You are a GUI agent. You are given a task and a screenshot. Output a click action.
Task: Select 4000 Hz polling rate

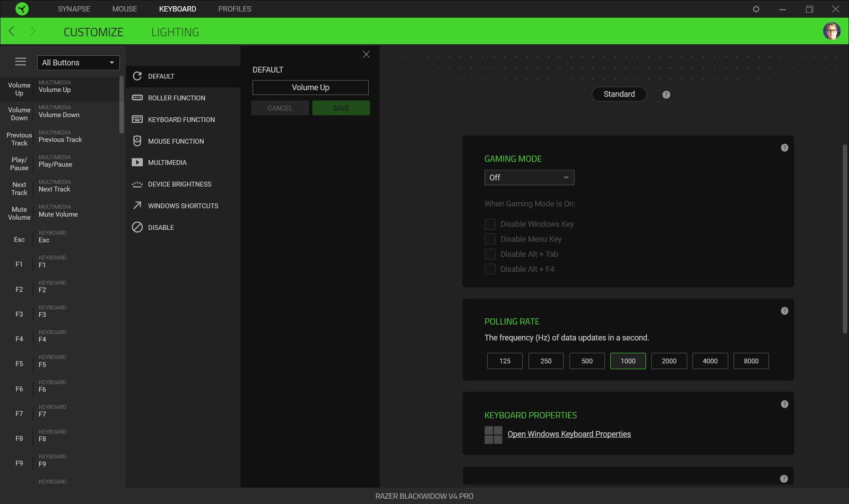coord(710,361)
